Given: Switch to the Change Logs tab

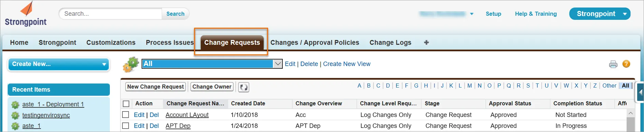Looking at the screenshot, I should pos(390,42).
